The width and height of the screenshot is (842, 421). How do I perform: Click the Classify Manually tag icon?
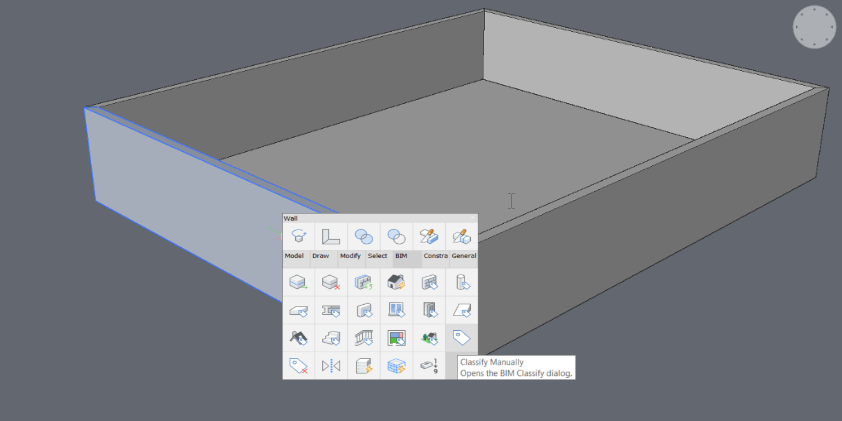[x=461, y=337]
